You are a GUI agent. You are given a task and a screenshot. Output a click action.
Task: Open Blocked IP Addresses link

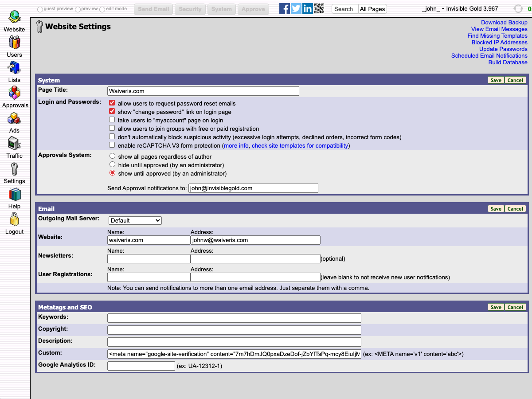click(500, 43)
